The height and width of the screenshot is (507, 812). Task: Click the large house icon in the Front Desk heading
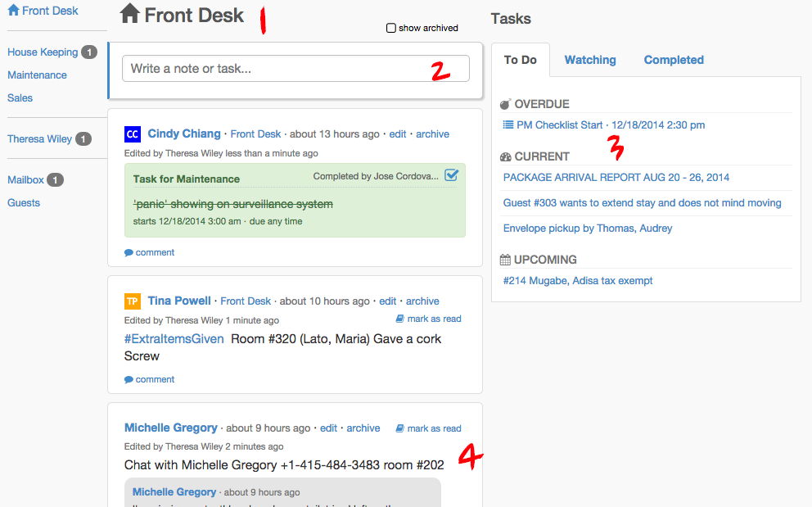point(129,14)
